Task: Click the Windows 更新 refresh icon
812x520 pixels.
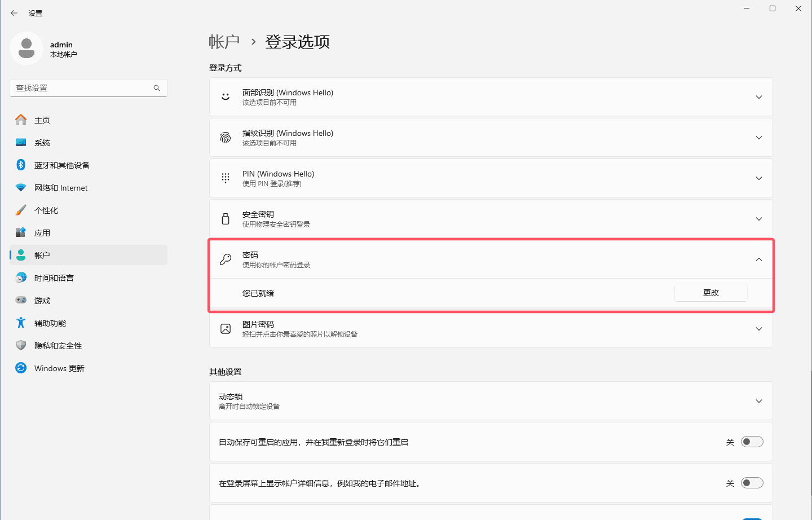Action: [x=21, y=368]
